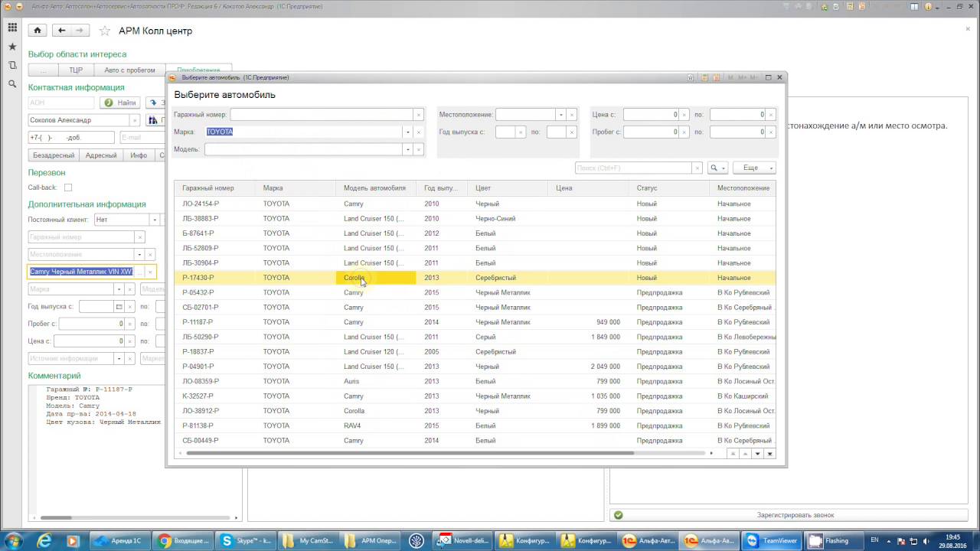
Task: Expand the Местоположение dropdown in dialog
Action: click(x=561, y=115)
